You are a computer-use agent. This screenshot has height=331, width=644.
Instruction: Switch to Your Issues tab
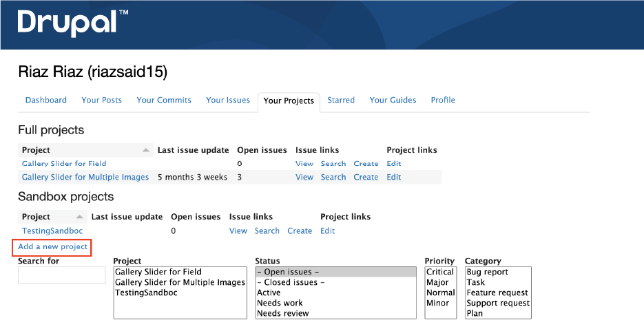click(x=228, y=100)
